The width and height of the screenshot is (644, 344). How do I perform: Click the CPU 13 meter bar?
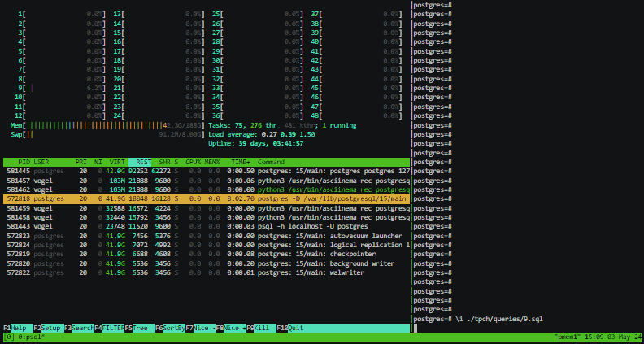click(159, 14)
